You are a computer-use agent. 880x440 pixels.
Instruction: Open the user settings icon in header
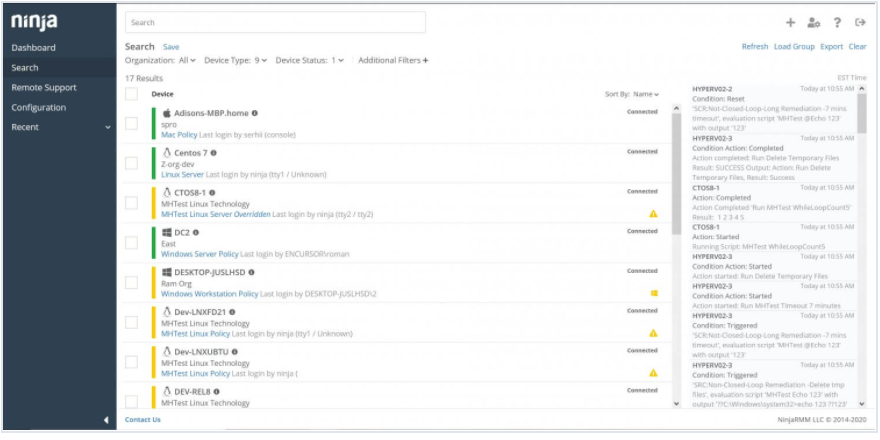[813, 22]
